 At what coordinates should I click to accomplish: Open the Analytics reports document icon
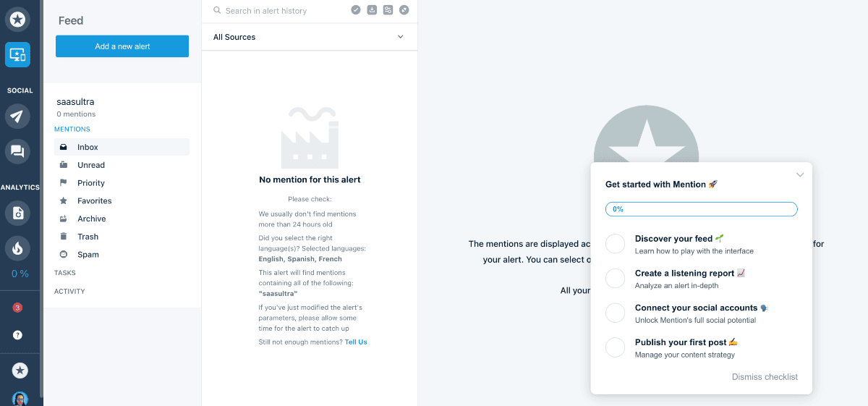pyautogui.click(x=17, y=213)
